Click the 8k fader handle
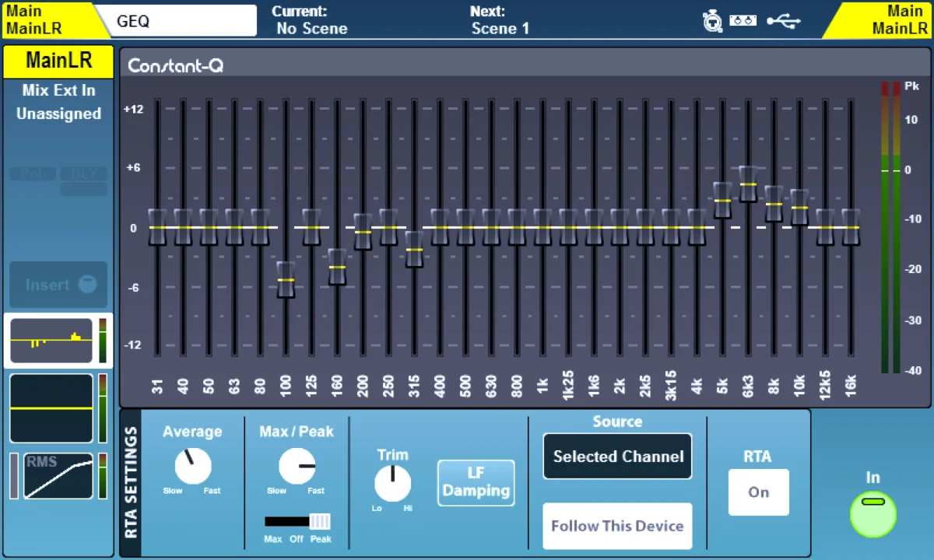This screenshot has height=560, width=934. point(774,204)
